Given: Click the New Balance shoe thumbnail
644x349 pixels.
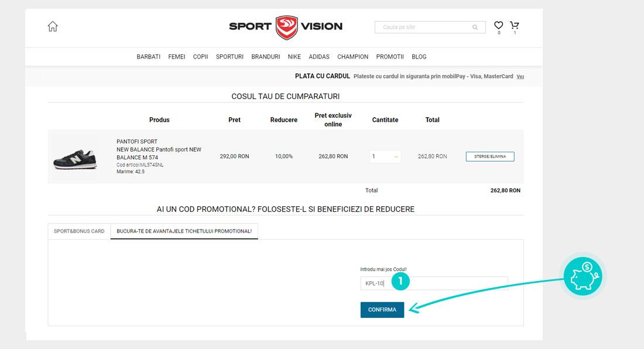Looking at the screenshot, I should pyautogui.click(x=75, y=159).
